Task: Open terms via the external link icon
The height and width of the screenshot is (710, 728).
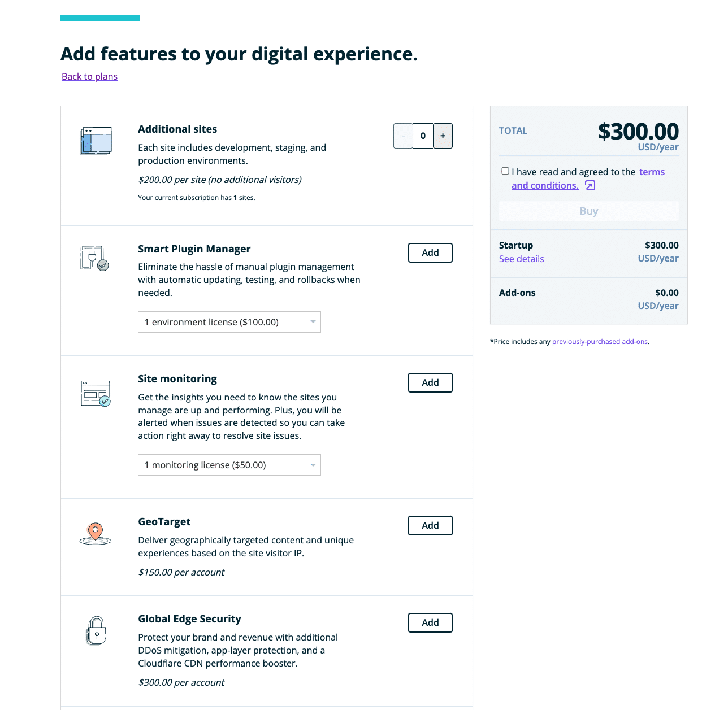Action: (x=590, y=185)
